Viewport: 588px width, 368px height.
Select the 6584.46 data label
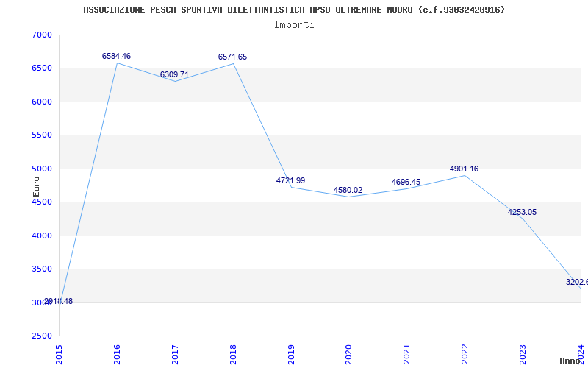tap(116, 56)
